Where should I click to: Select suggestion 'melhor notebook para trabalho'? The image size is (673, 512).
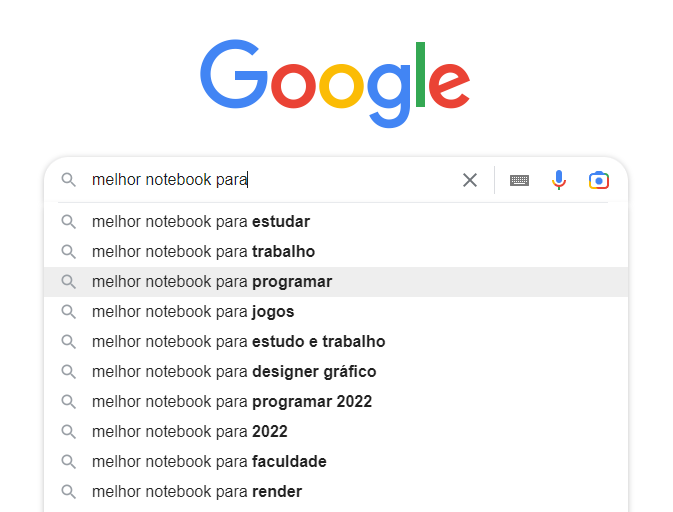tap(336, 252)
